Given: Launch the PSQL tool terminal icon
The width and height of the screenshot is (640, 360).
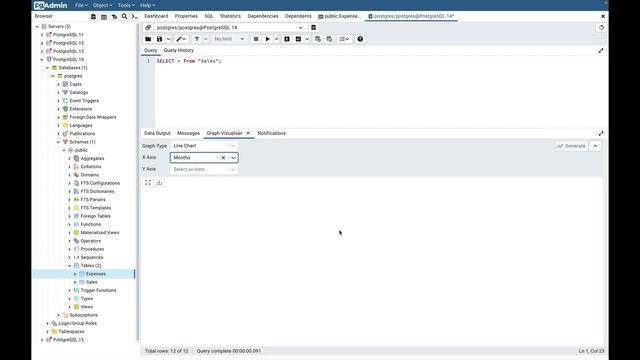Looking at the screenshot, I should pyautogui.click(x=134, y=16).
